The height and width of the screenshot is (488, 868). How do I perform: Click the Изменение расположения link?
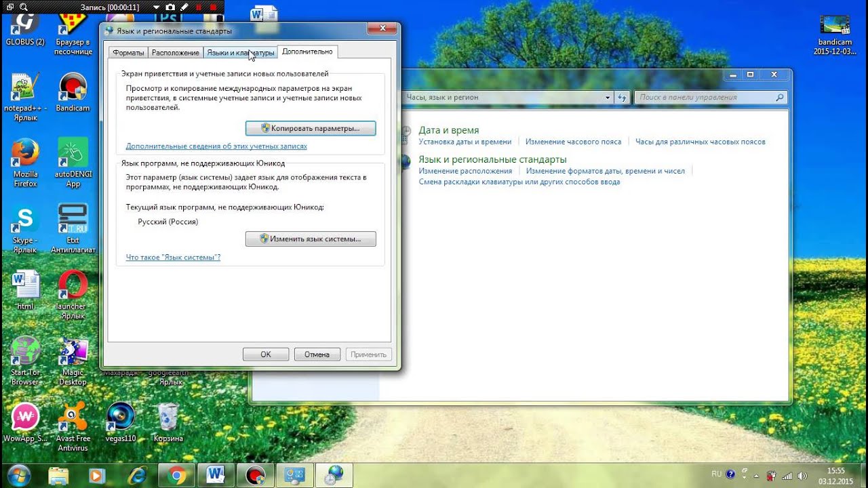[465, 171]
